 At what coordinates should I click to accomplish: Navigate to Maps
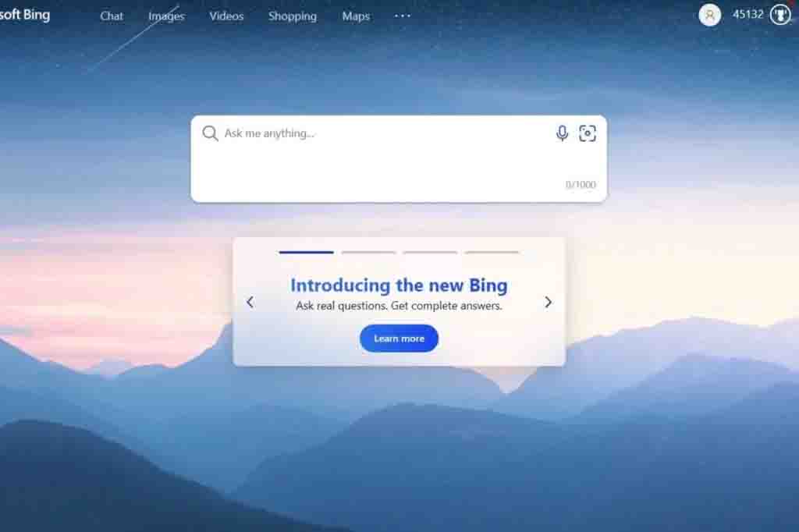pyautogui.click(x=356, y=16)
